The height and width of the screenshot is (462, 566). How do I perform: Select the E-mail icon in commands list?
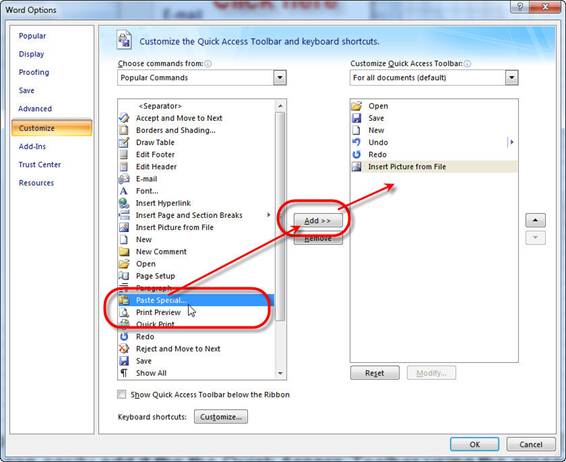[x=124, y=179]
